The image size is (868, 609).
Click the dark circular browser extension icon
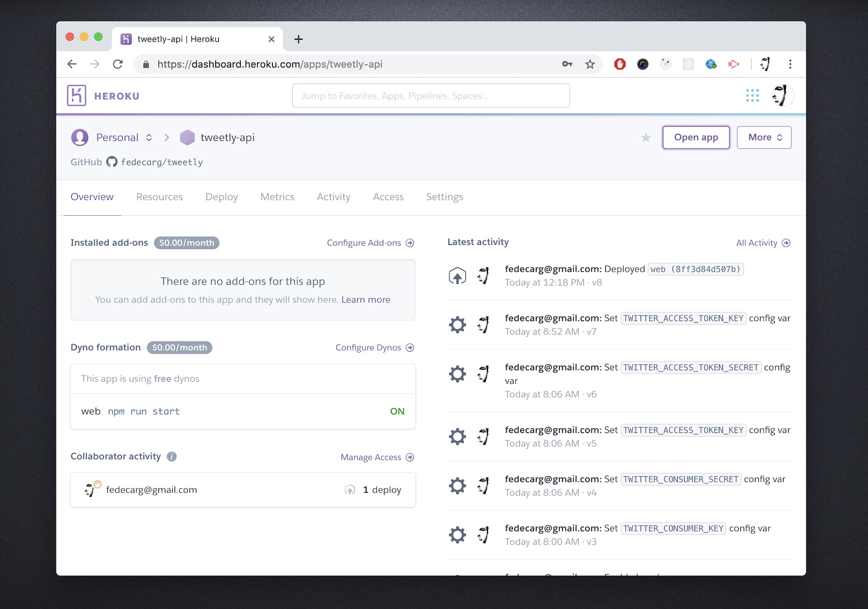(x=643, y=64)
